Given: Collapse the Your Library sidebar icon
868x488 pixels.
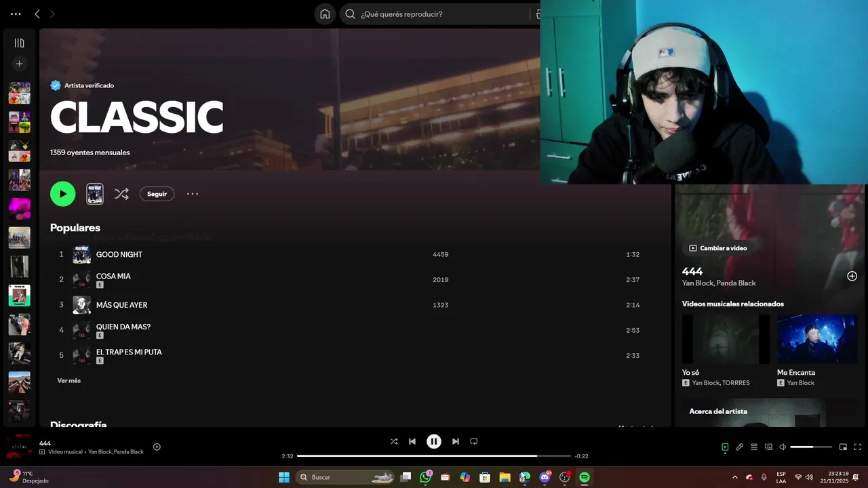Looking at the screenshot, I should (19, 43).
